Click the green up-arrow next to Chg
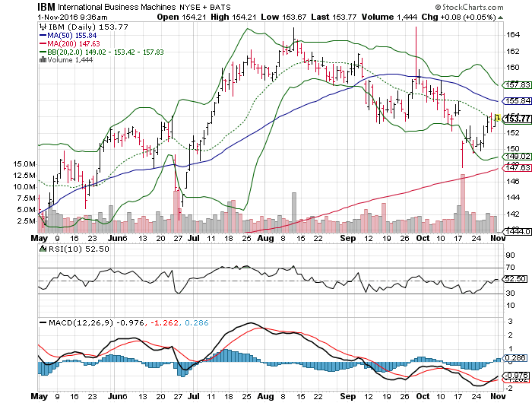Screen dimensions: 532x403 pyautogui.click(x=500, y=17)
